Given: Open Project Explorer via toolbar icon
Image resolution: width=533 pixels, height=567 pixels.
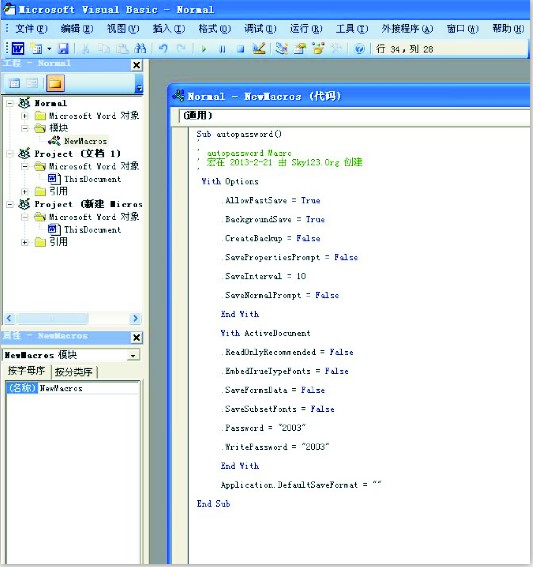Looking at the screenshot, I should tap(281, 48).
